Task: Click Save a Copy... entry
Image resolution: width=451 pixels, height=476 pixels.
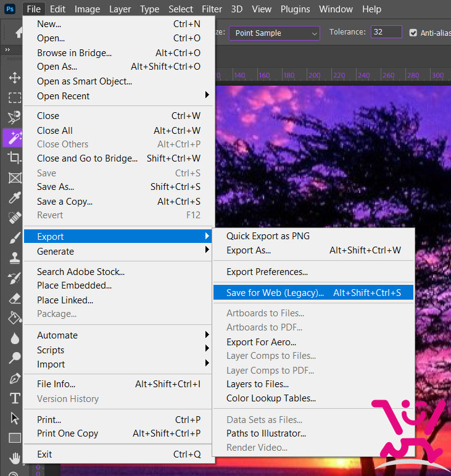Action: tap(118, 202)
